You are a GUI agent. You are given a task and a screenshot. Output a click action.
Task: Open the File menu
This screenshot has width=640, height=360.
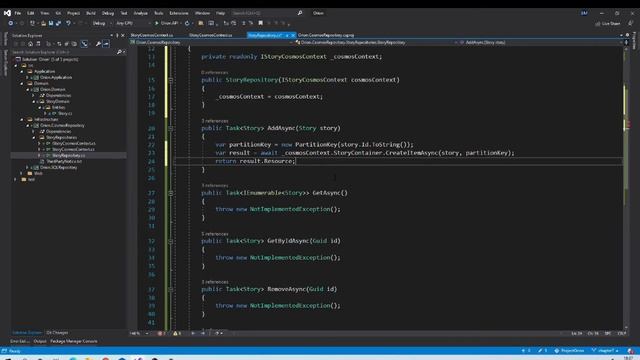coord(18,13)
